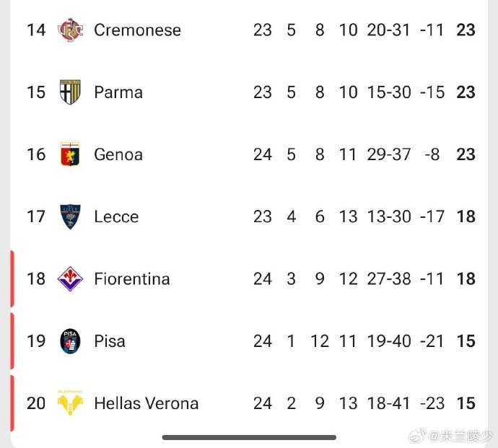Select the Genoa club logo
The height and width of the screenshot is (448, 498).
(x=70, y=154)
